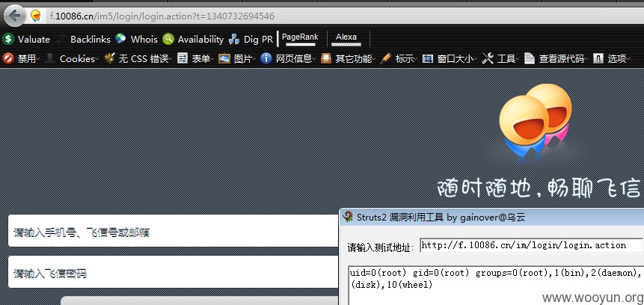Click the 表单 forms icon
The width and height of the screenshot is (644, 305).
pos(183,58)
